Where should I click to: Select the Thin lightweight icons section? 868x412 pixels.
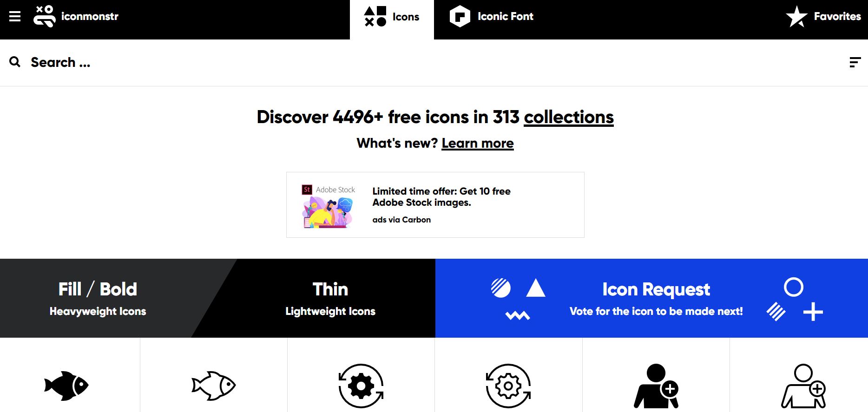(330, 297)
